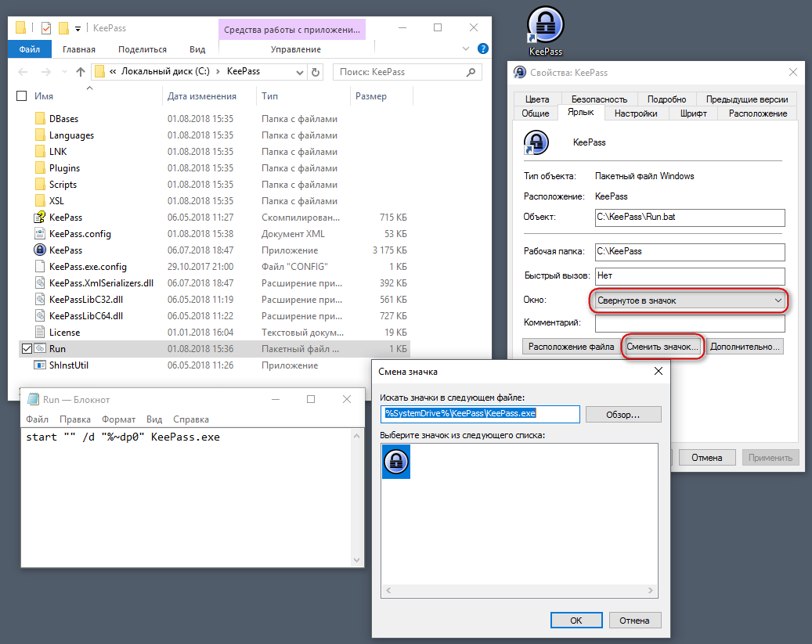Click the Advanced button in Properties
This screenshot has height=644, width=812.
pos(745,347)
